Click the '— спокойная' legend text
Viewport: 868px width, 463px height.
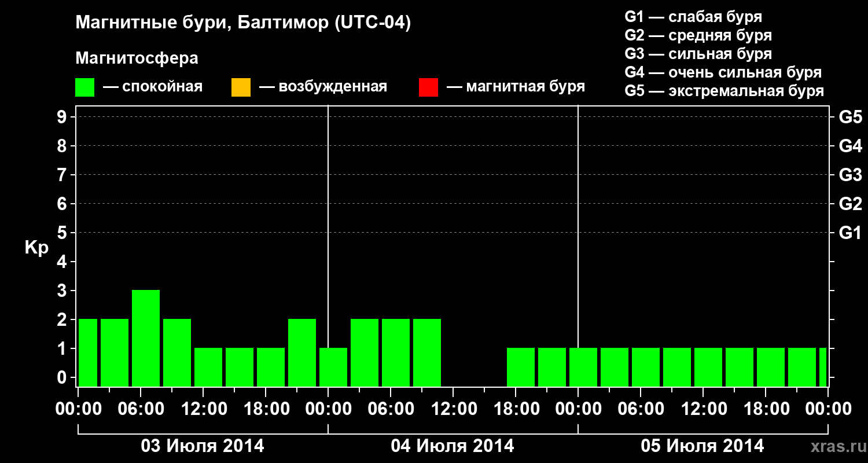coord(153,87)
